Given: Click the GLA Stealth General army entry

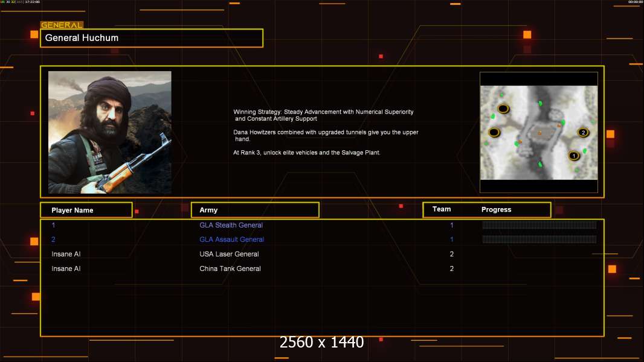Looking at the screenshot, I should point(231,225).
